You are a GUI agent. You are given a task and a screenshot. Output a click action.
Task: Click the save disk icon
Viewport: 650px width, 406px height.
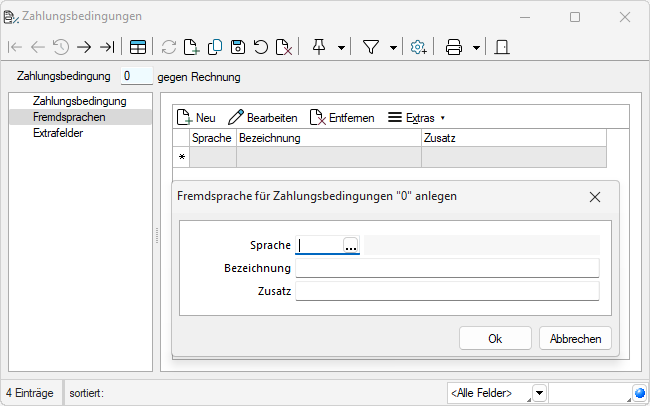238,47
